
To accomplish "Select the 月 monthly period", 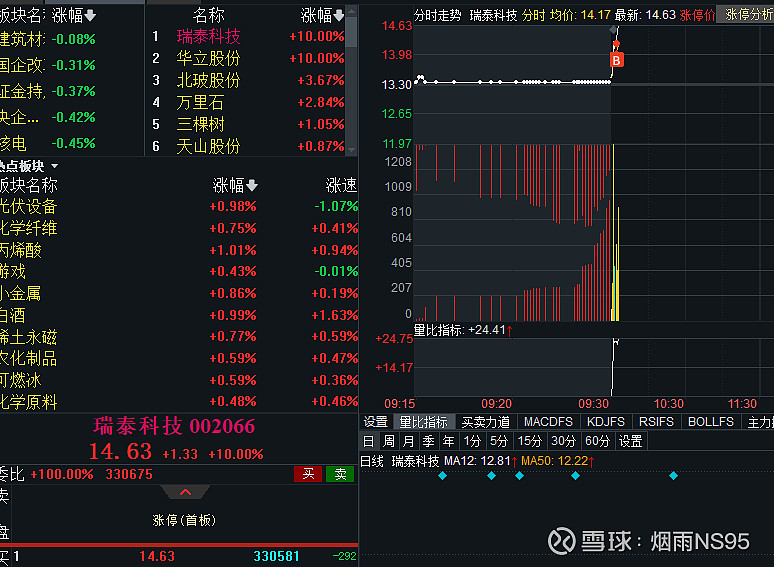I will 408,441.
